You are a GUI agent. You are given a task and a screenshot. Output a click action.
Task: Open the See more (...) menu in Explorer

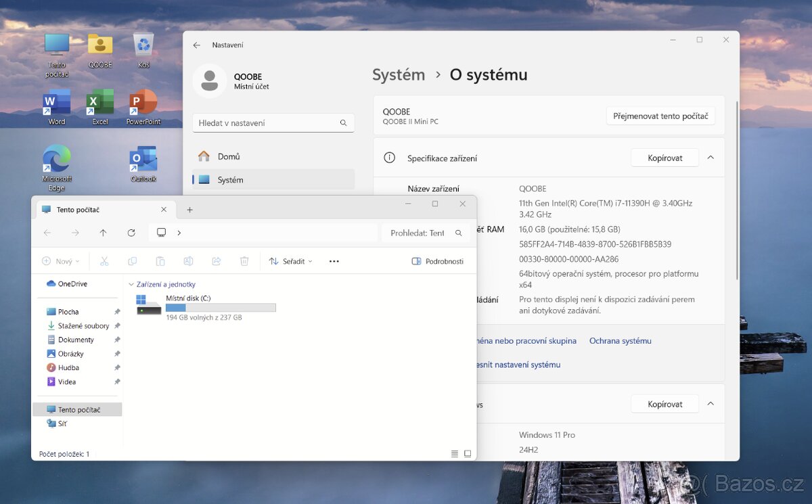pos(334,261)
